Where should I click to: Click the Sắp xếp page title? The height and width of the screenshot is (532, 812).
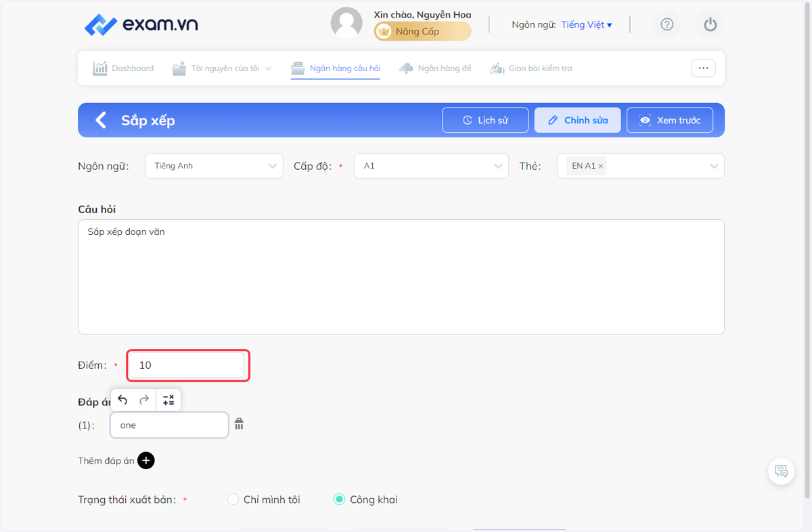coord(148,120)
